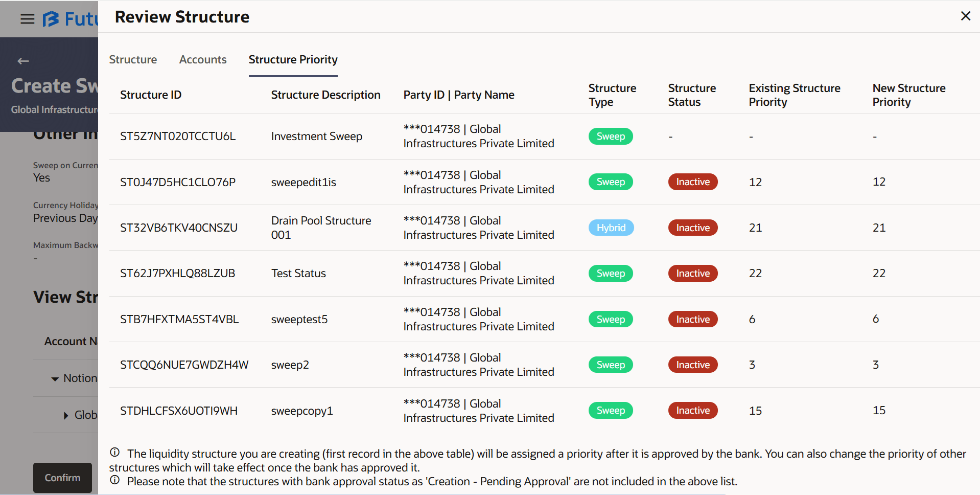Click the Sweep badge on Investment Sweep row

(x=611, y=136)
